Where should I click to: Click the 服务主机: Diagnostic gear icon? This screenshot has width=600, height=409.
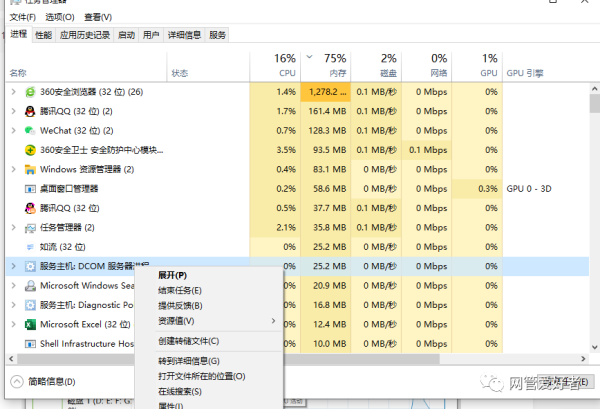click(x=30, y=305)
